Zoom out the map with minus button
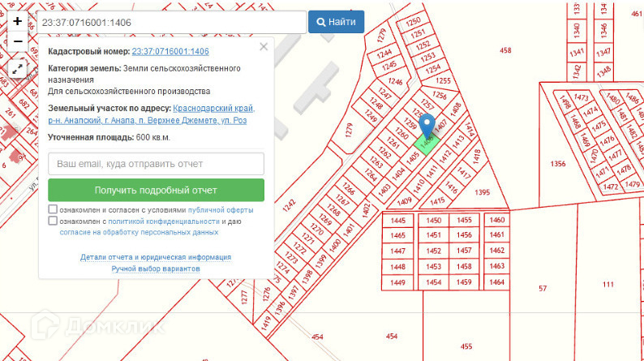Viewport: 644px width, 361px height. 17,41
